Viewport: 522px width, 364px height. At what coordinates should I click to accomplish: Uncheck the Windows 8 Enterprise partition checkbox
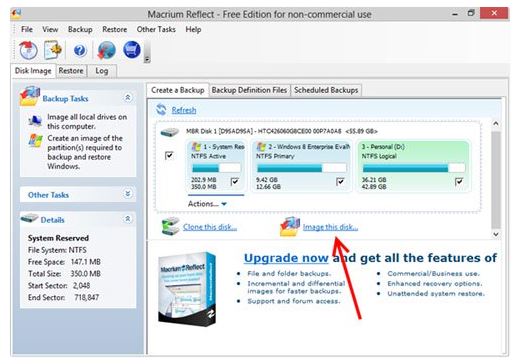(340, 182)
